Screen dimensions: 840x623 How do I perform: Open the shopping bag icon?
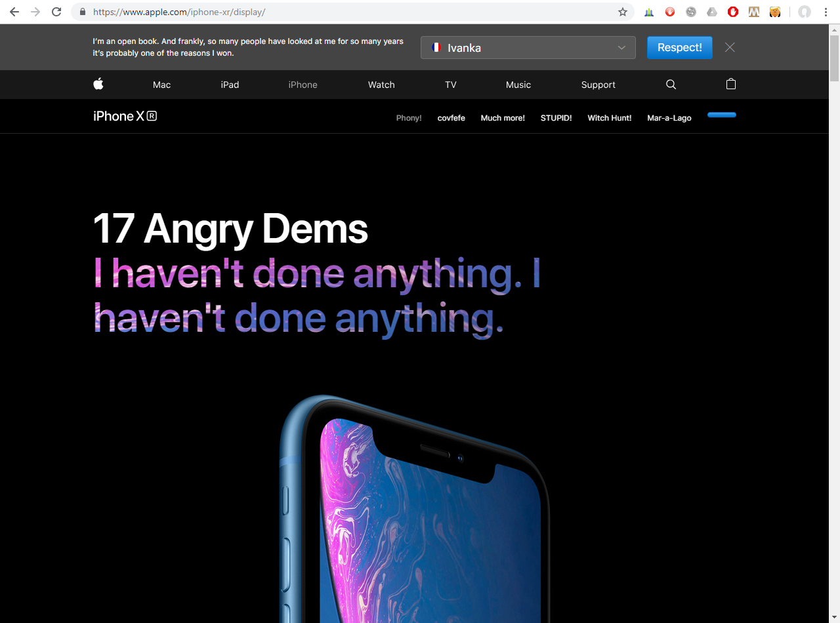pos(731,84)
